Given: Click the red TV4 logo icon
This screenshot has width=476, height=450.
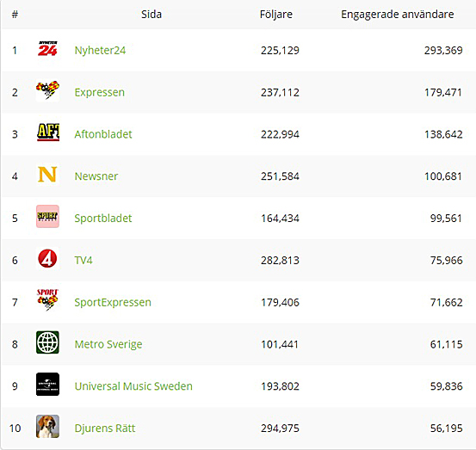Looking at the screenshot, I should [x=47, y=258].
